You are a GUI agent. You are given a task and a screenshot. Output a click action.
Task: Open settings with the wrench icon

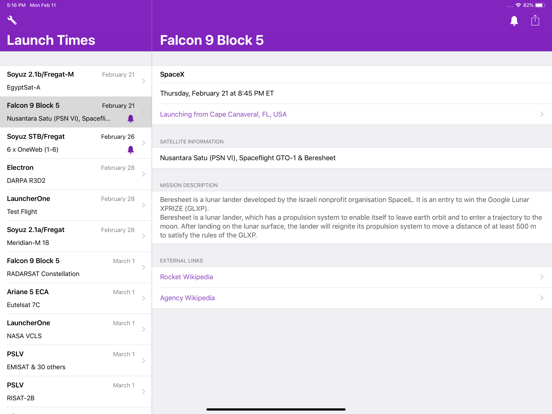pos(12,20)
